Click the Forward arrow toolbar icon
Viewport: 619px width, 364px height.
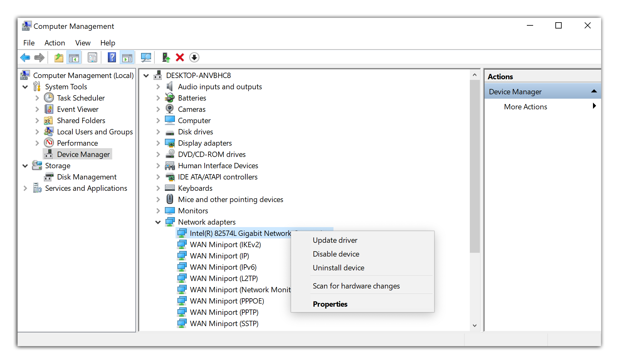39,57
